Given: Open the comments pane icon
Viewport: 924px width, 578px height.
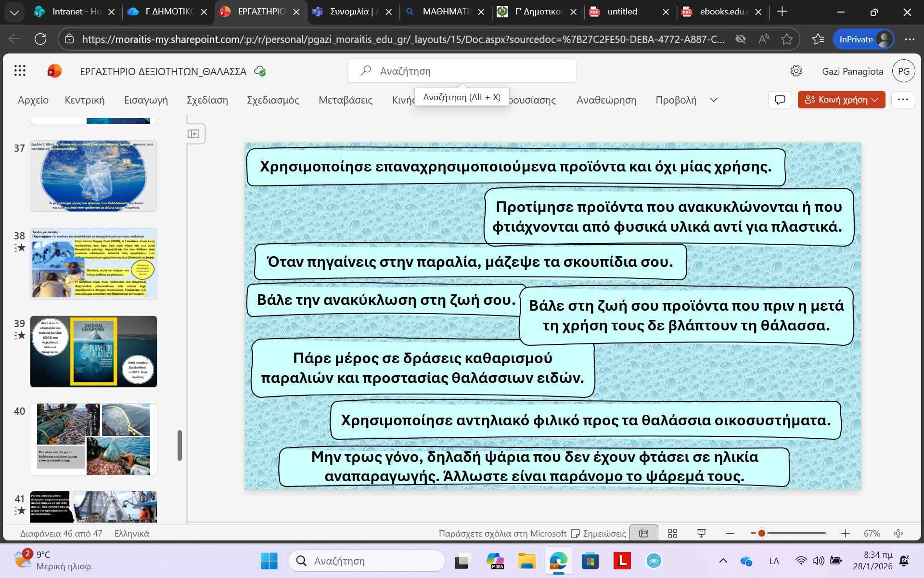Looking at the screenshot, I should click(780, 100).
